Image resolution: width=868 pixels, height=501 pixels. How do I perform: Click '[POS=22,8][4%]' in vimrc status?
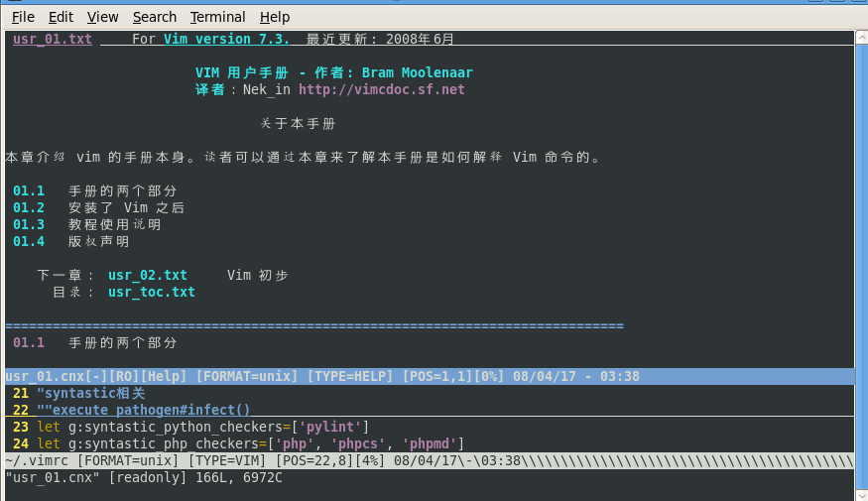tap(330, 460)
